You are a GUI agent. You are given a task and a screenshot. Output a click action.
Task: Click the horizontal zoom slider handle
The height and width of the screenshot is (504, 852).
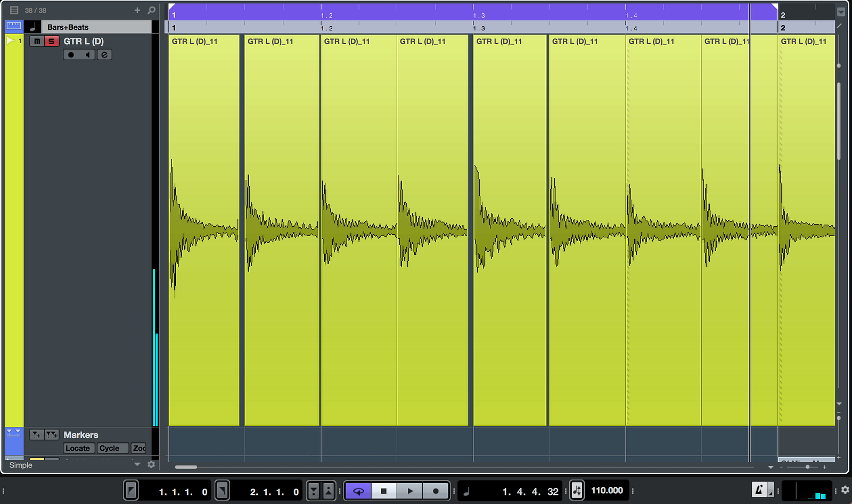[x=808, y=467]
